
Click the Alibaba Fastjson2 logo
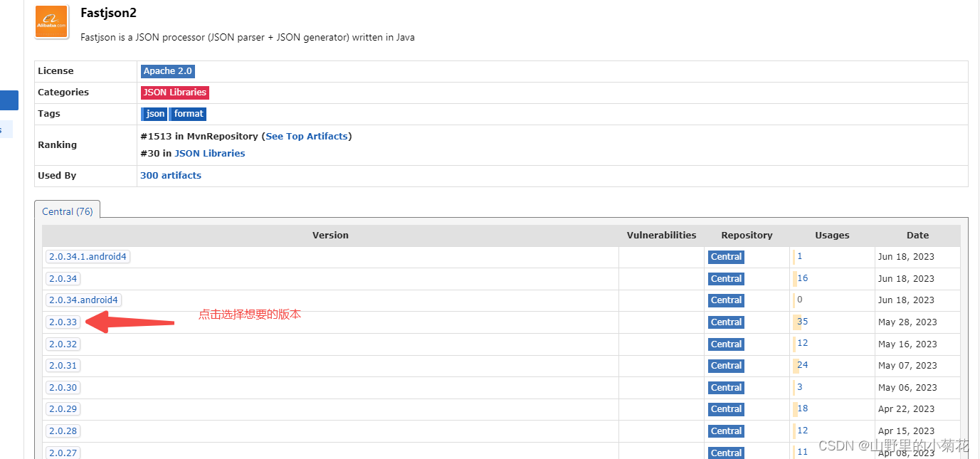pos(51,21)
